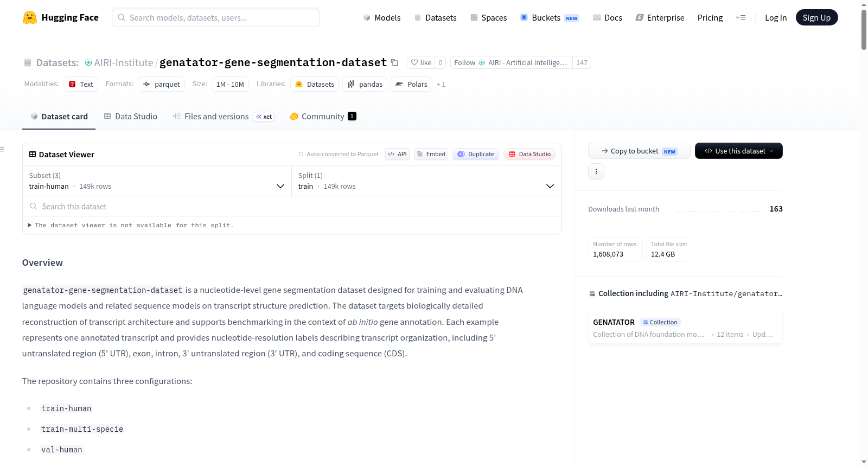Focus the Search models, datasets, users field
This screenshot has height=467, width=868.
216,17
